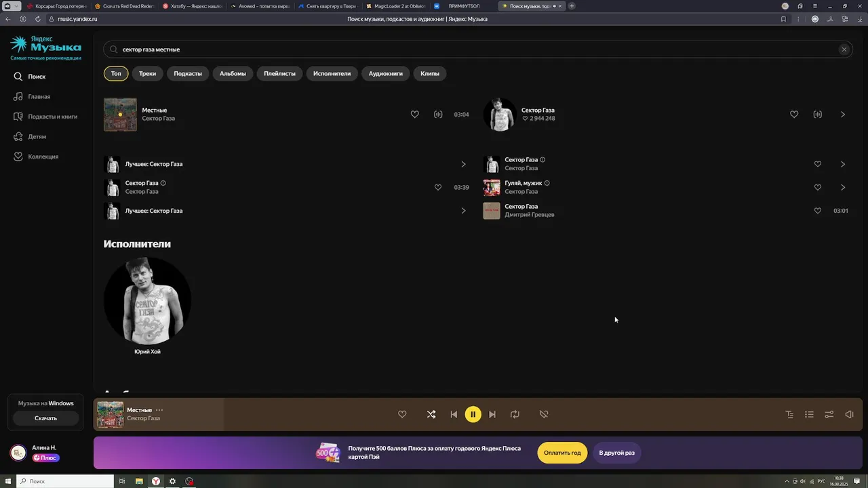The height and width of the screenshot is (488, 868).
Task: Clear the search field with the X
Action: click(x=844, y=49)
